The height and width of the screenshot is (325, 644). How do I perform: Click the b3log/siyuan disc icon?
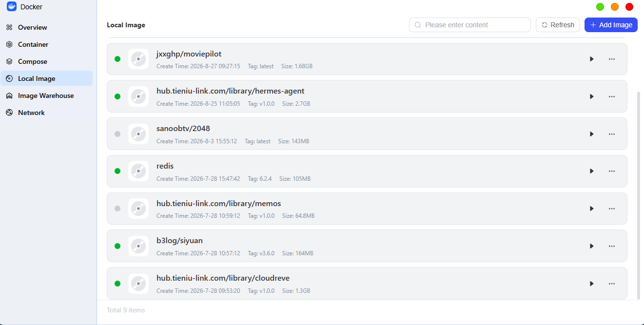pos(138,246)
